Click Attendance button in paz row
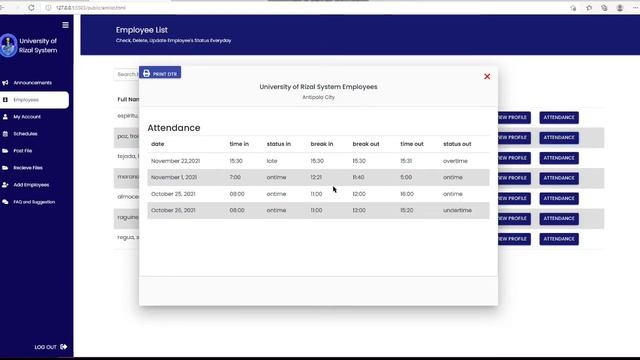This screenshot has height=360, width=640. click(559, 138)
